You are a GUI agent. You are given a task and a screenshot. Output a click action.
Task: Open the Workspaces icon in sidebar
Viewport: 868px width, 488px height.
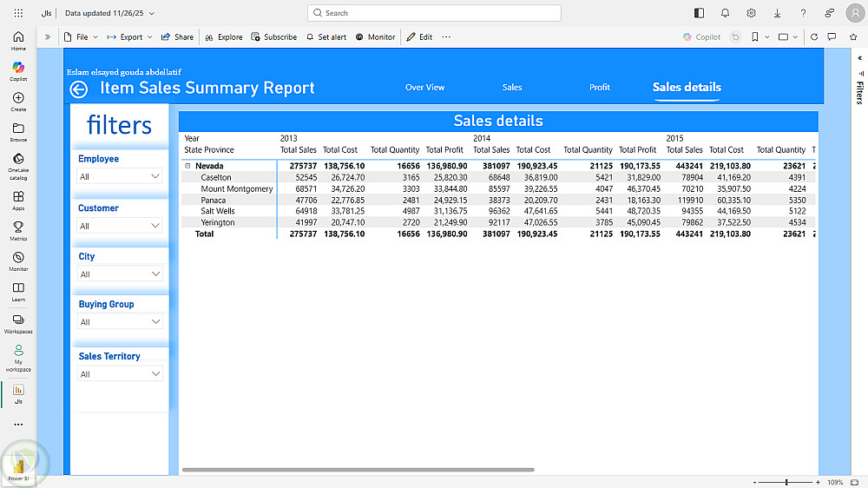click(18, 320)
